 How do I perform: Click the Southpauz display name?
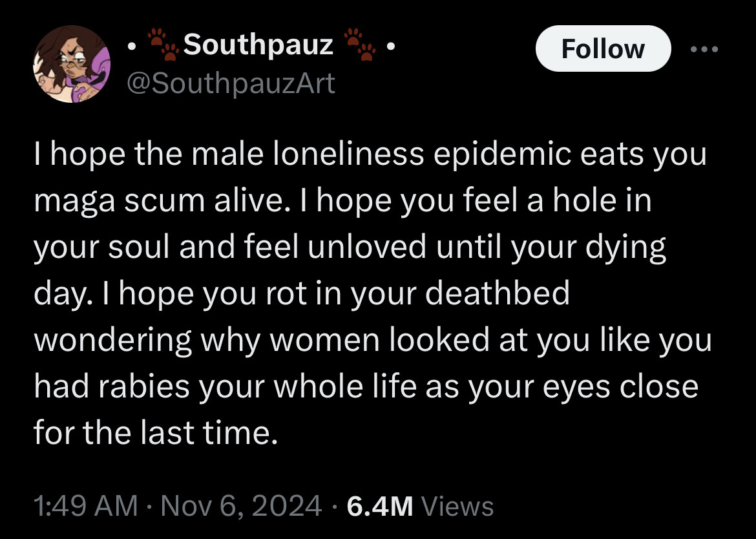tap(257, 44)
